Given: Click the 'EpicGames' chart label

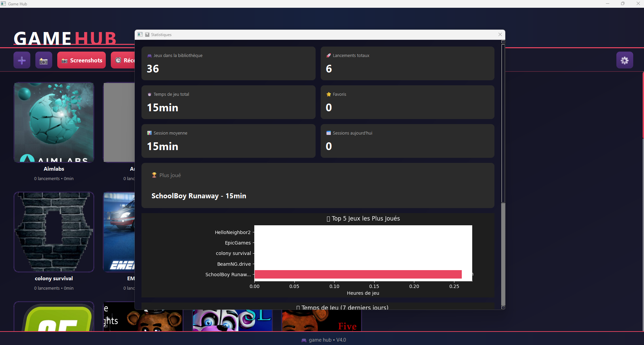Looking at the screenshot, I should click(x=238, y=243).
